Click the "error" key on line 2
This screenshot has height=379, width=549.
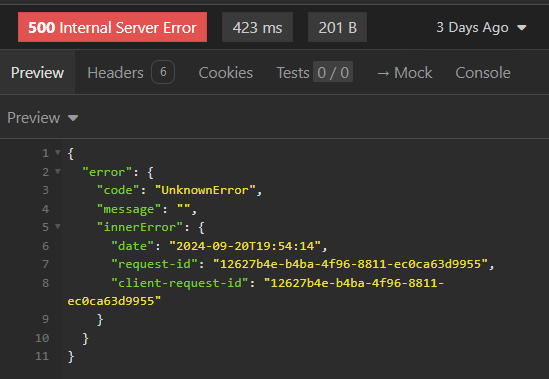pos(107,172)
